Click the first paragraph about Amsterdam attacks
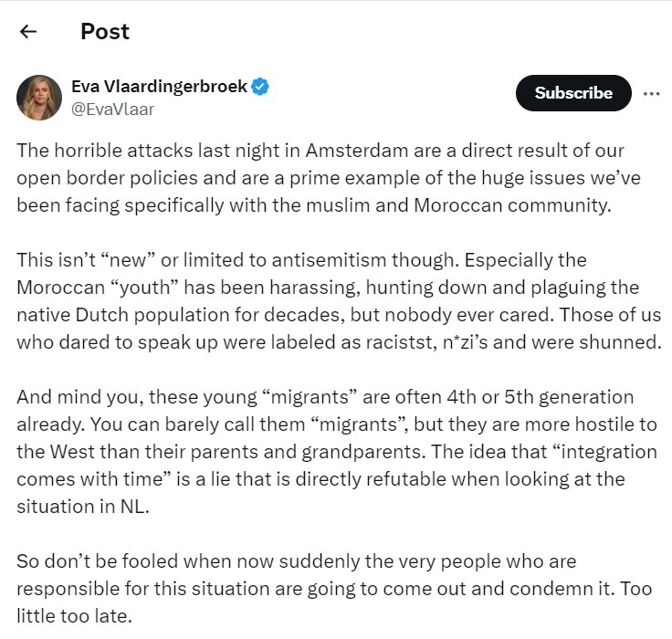672x639 pixels. 320,177
